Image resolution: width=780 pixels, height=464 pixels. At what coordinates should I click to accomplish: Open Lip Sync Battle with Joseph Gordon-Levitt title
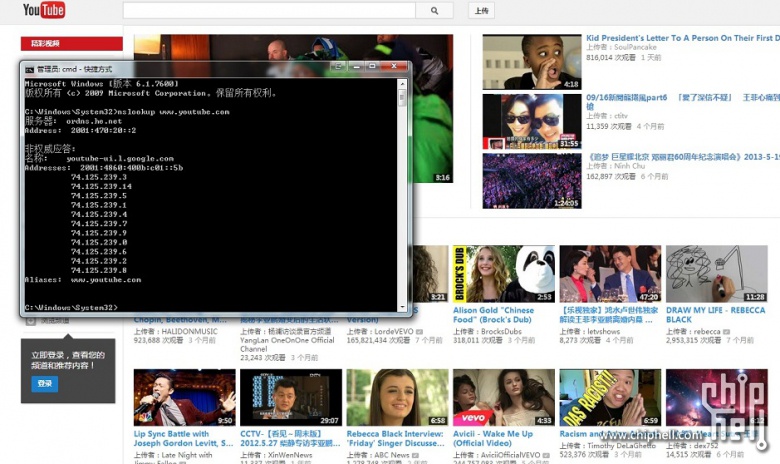(183, 439)
